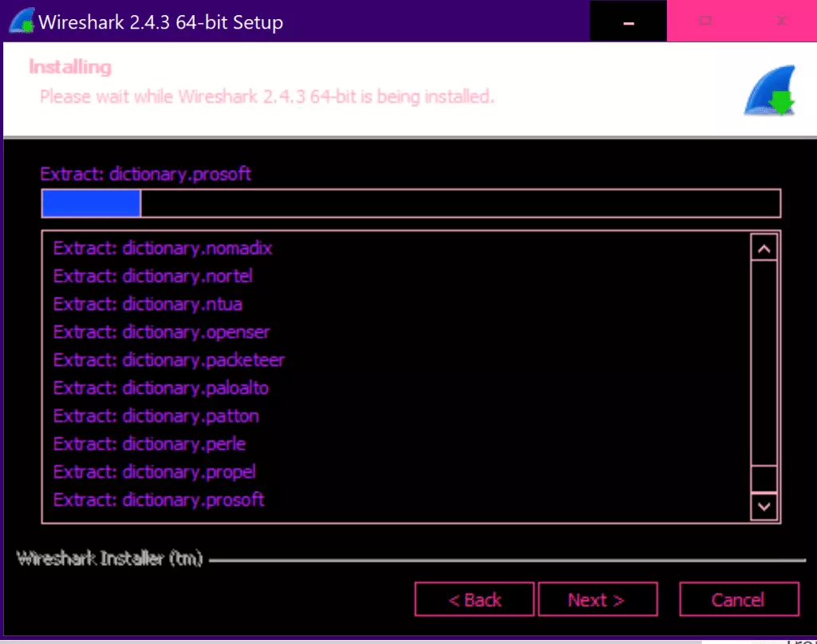Image resolution: width=817 pixels, height=644 pixels.
Task: Select the Extract: dictionary.ntua entry
Action: [148, 304]
